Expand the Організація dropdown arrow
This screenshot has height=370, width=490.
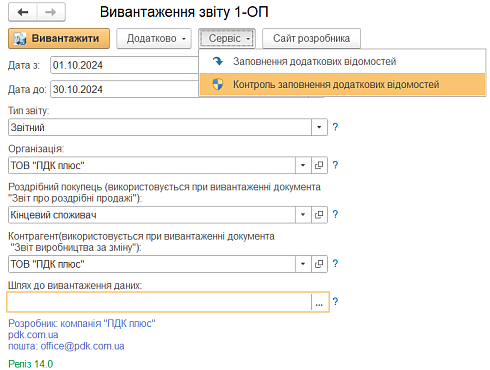pyautogui.click(x=303, y=165)
